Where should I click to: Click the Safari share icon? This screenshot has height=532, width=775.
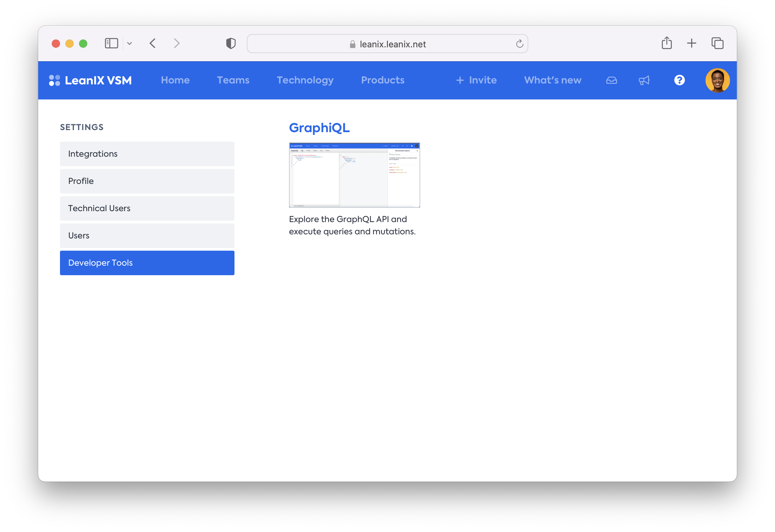point(667,43)
